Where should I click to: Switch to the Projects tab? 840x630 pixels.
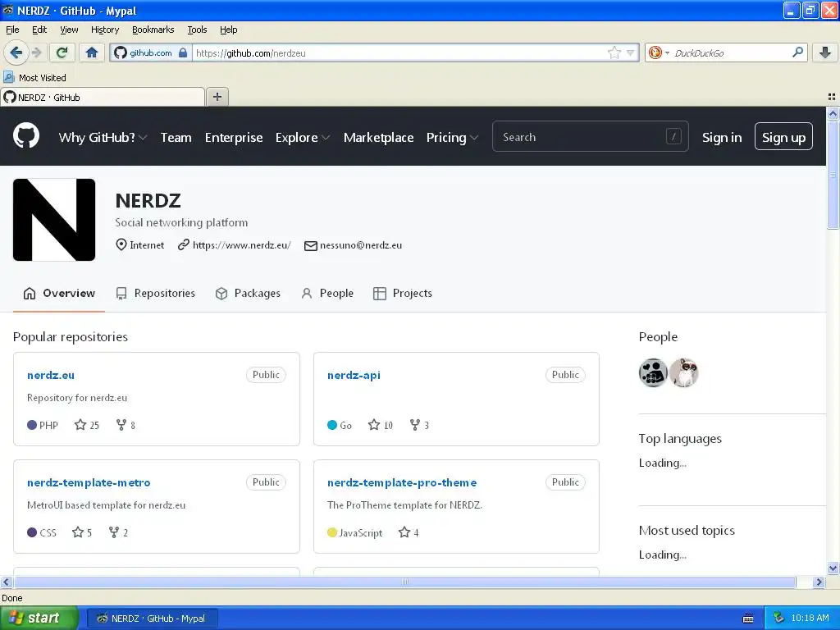point(402,293)
